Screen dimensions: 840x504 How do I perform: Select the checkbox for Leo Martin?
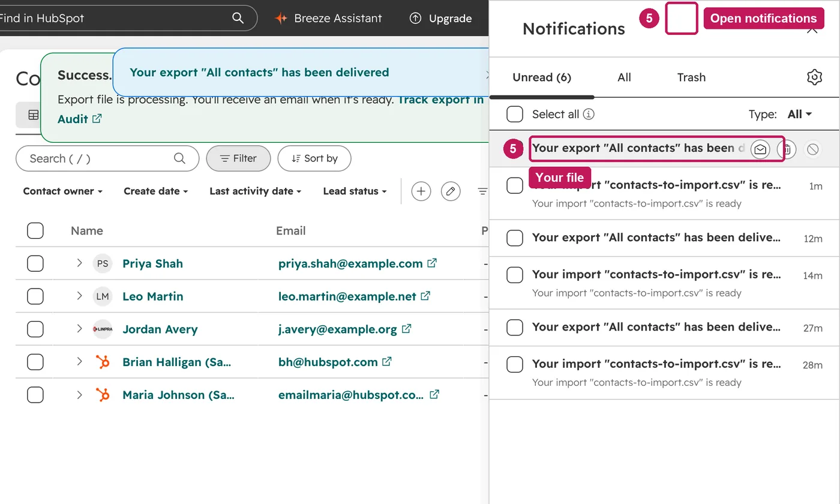[x=35, y=296]
